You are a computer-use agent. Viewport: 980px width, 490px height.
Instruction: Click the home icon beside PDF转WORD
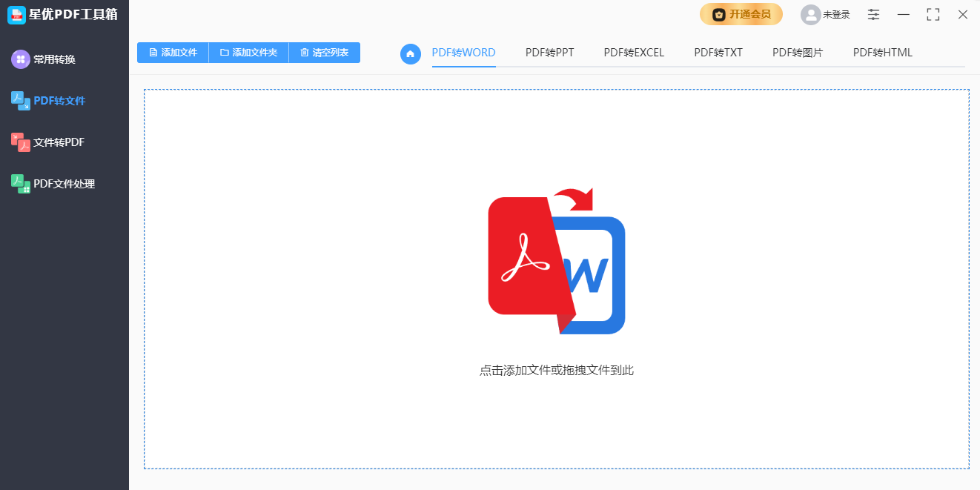[411, 54]
